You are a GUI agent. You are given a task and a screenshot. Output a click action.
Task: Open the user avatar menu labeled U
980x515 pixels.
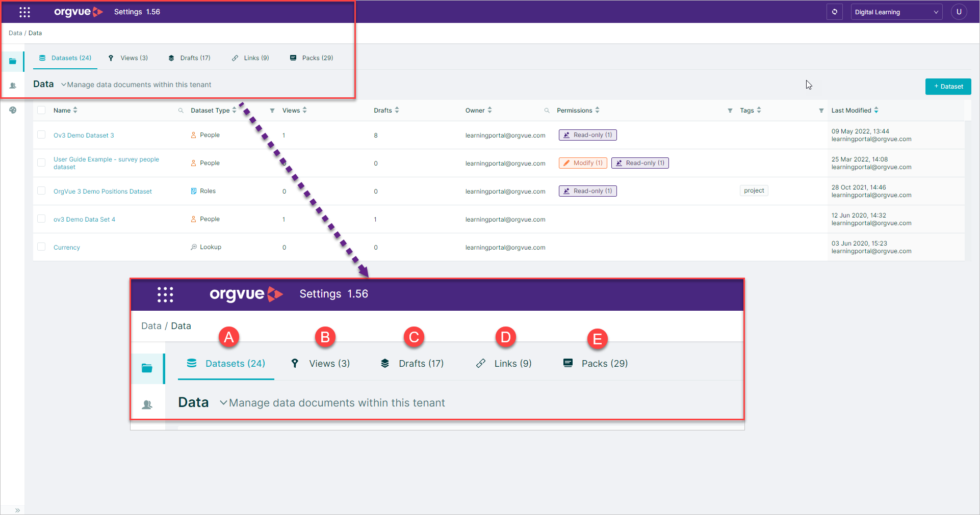pos(959,12)
